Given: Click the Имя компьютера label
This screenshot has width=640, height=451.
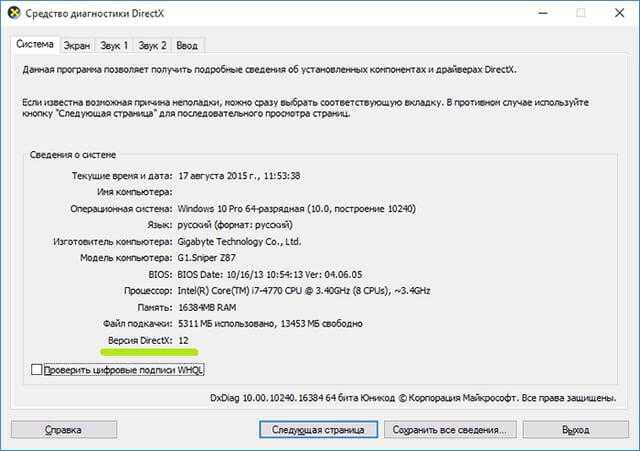Looking at the screenshot, I should [x=135, y=192].
